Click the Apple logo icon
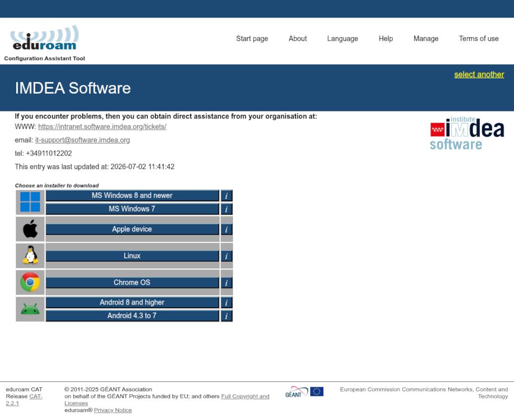Viewport: 514px width, 420px height. pos(30,229)
